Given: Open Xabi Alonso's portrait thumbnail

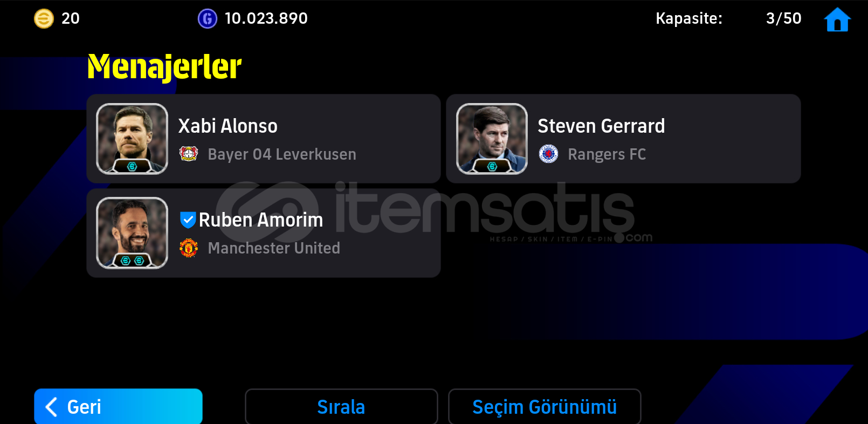Looking at the screenshot, I should [132, 139].
